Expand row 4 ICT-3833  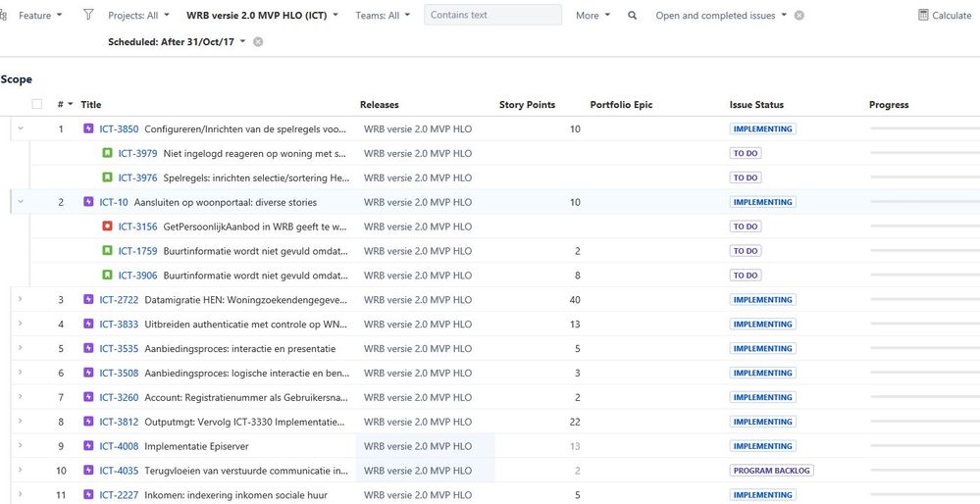[20, 323]
